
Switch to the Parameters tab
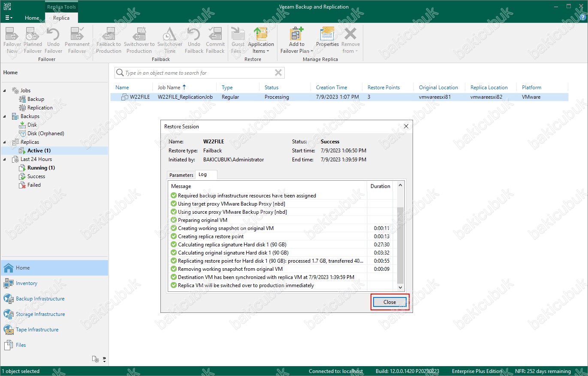tap(181, 175)
